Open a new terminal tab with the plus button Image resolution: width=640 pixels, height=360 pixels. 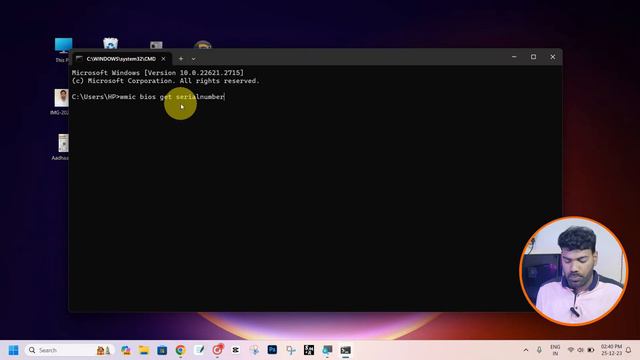[x=181, y=59]
